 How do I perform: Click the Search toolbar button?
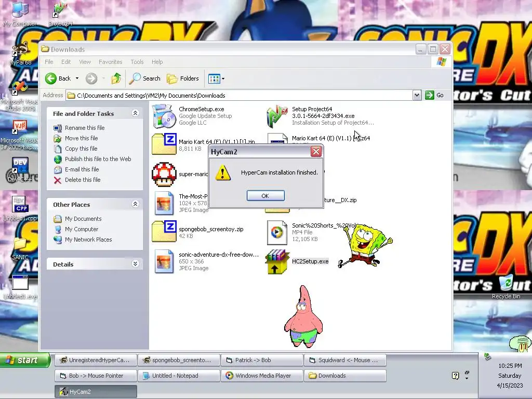[x=145, y=78]
